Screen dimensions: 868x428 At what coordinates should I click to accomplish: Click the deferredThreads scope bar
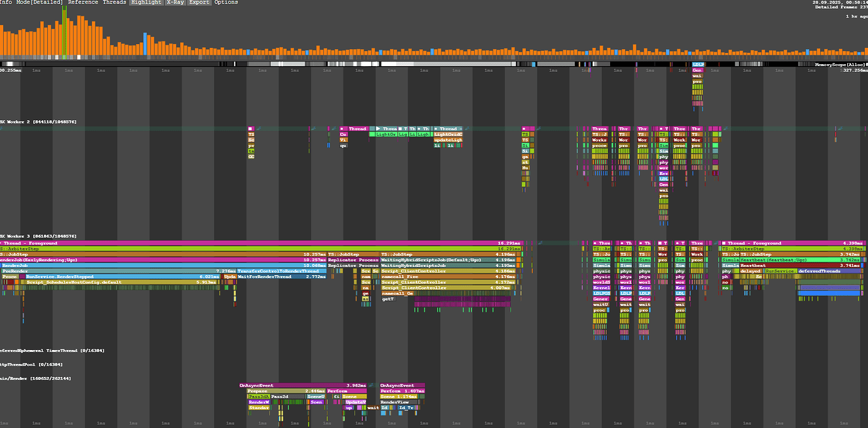pyautogui.click(x=829, y=271)
